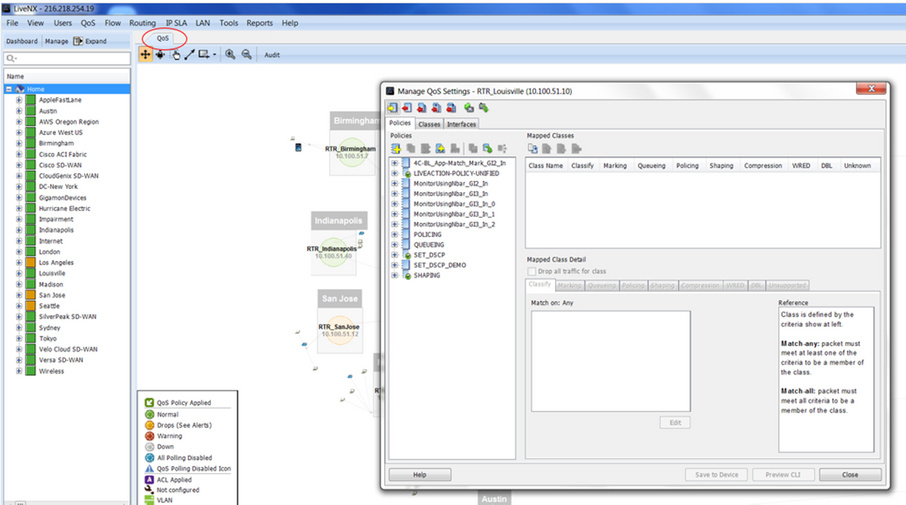Click the zoom out magnifier
Image resolution: width=906 pixels, height=505 pixels.
(247, 54)
